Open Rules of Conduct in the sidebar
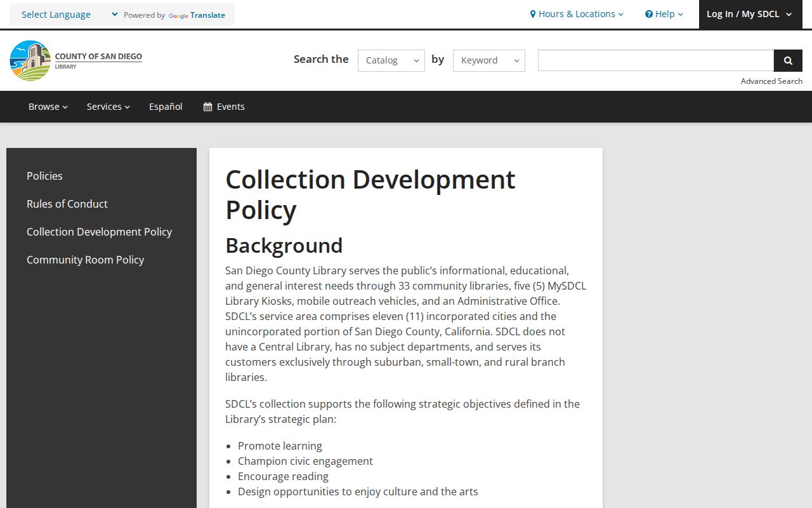 pyautogui.click(x=67, y=204)
